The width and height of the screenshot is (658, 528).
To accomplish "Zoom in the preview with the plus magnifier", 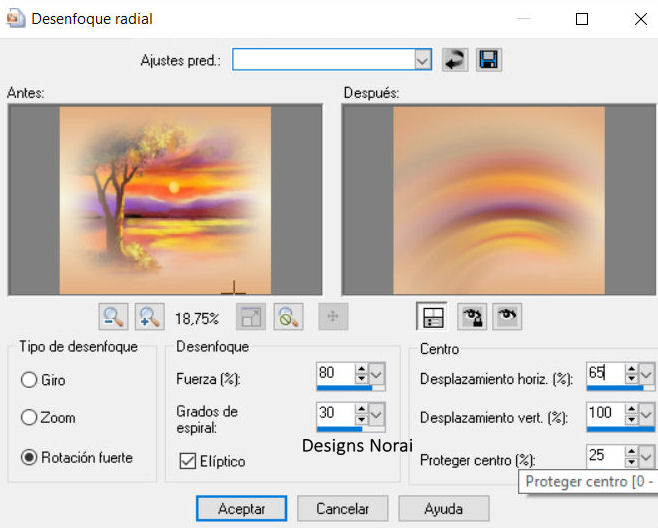I will point(150,317).
